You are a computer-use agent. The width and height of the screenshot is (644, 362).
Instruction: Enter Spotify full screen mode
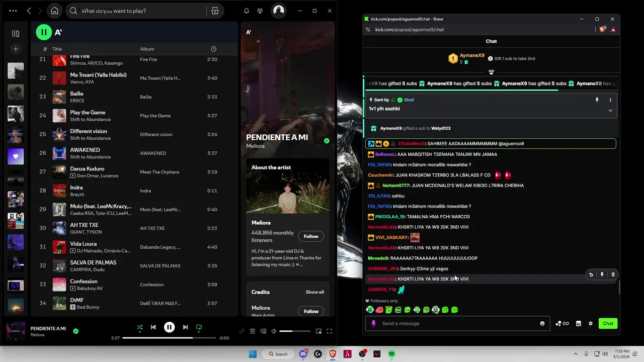(x=329, y=331)
